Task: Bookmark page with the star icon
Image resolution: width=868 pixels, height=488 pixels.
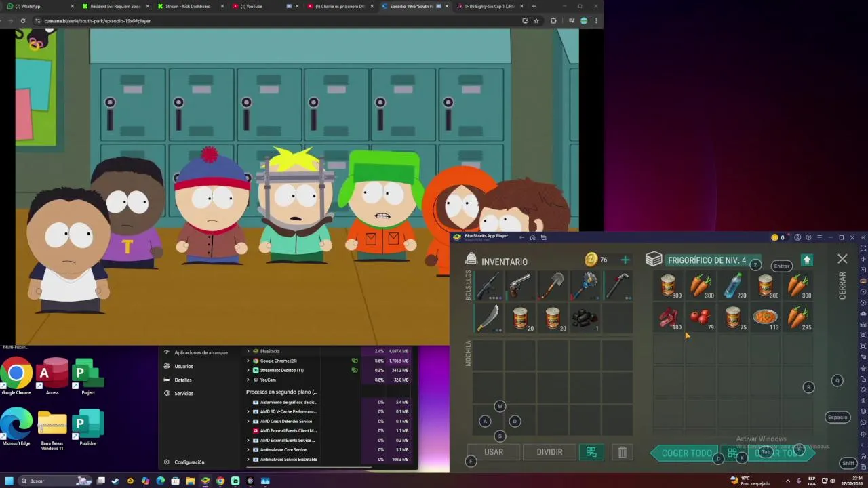Action: pyautogui.click(x=536, y=21)
